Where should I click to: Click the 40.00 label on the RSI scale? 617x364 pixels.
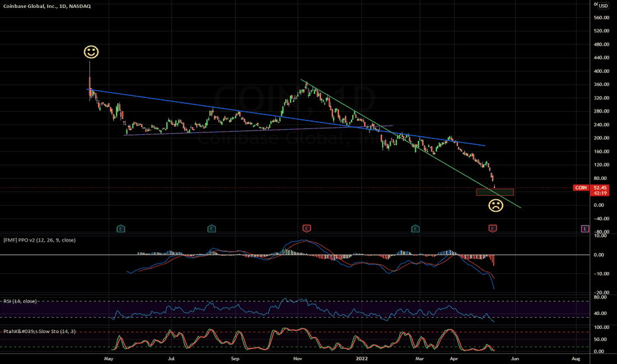tap(601, 314)
